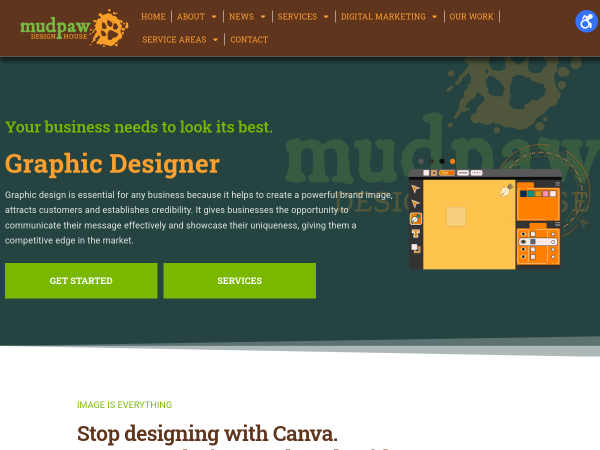Viewport: 600px width, 450px height.
Task: Open the Our Work page
Action: (x=471, y=17)
